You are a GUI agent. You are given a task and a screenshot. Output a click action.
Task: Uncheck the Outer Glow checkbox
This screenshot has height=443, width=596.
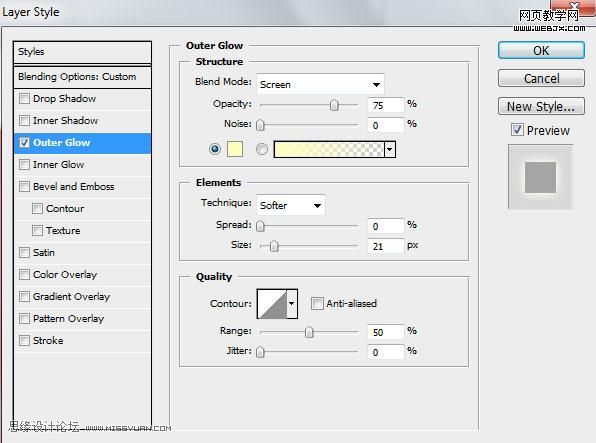[x=24, y=143]
